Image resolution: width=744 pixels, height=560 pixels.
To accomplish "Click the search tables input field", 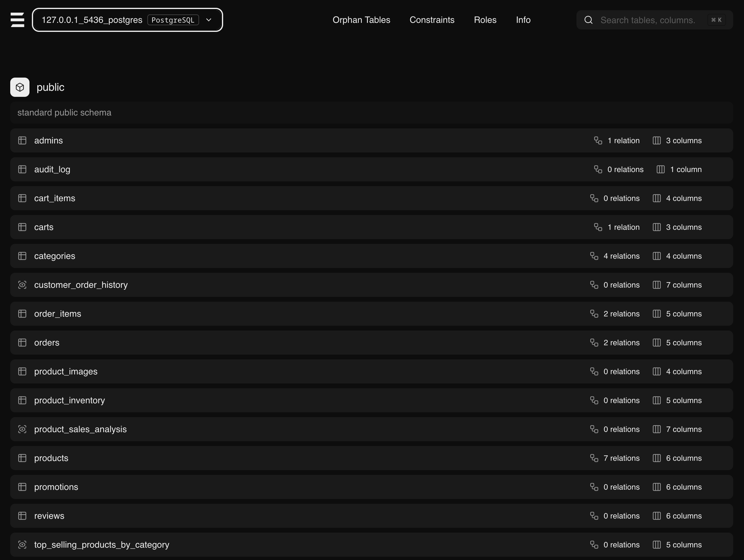I will pyautogui.click(x=647, y=20).
